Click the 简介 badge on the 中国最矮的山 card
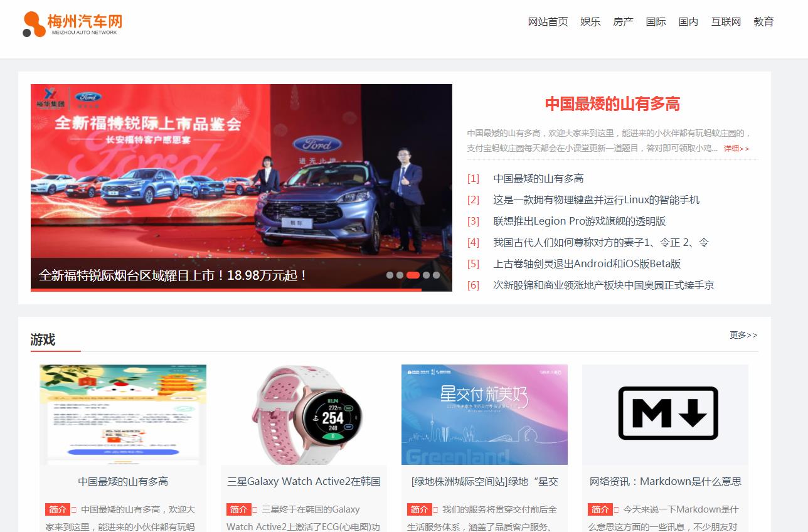808x532 pixels. [58, 509]
